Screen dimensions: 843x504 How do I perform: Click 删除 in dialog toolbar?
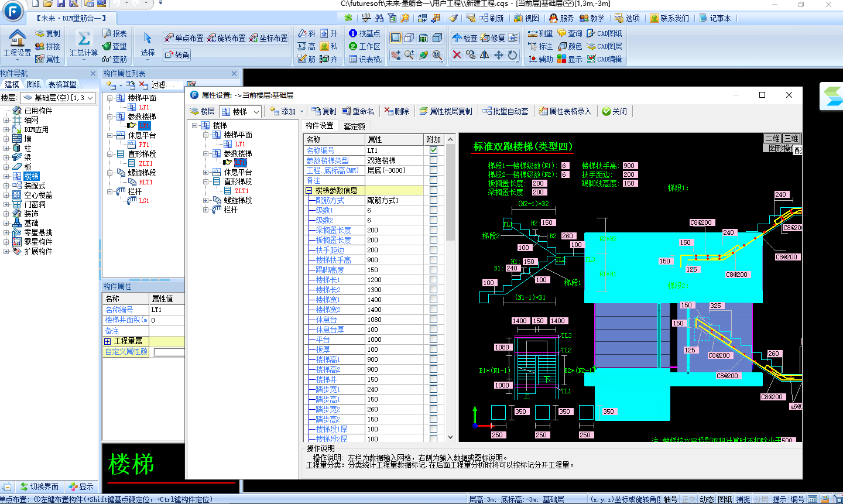397,111
